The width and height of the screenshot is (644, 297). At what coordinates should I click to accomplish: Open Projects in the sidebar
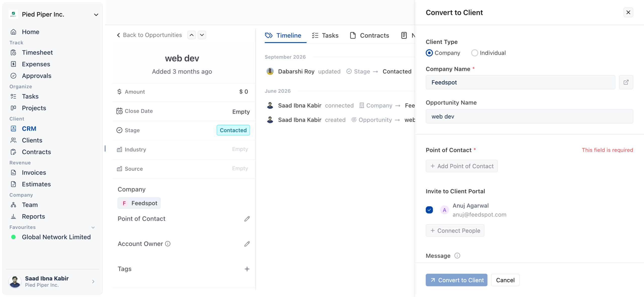(34, 108)
